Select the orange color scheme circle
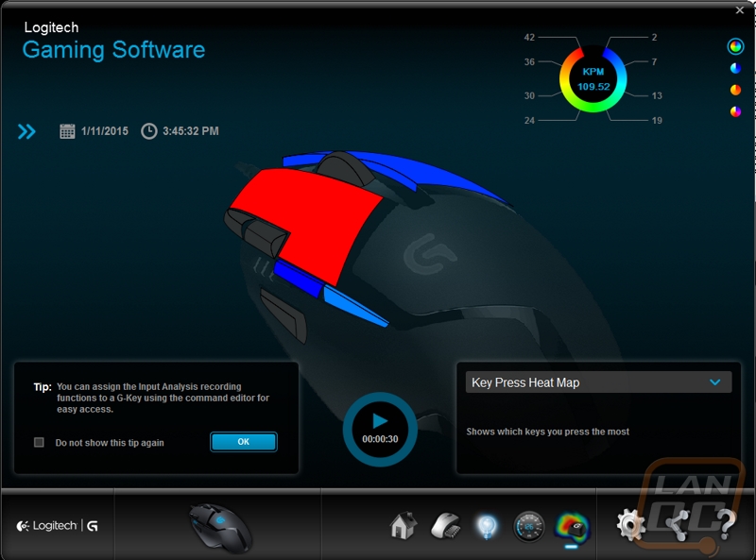This screenshot has width=756, height=560. [x=735, y=90]
